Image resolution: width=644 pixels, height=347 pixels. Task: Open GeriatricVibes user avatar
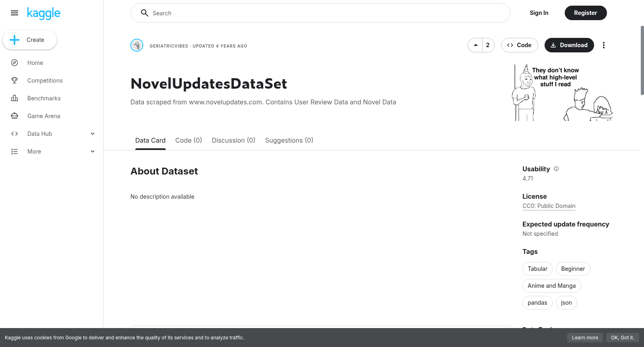(x=137, y=45)
